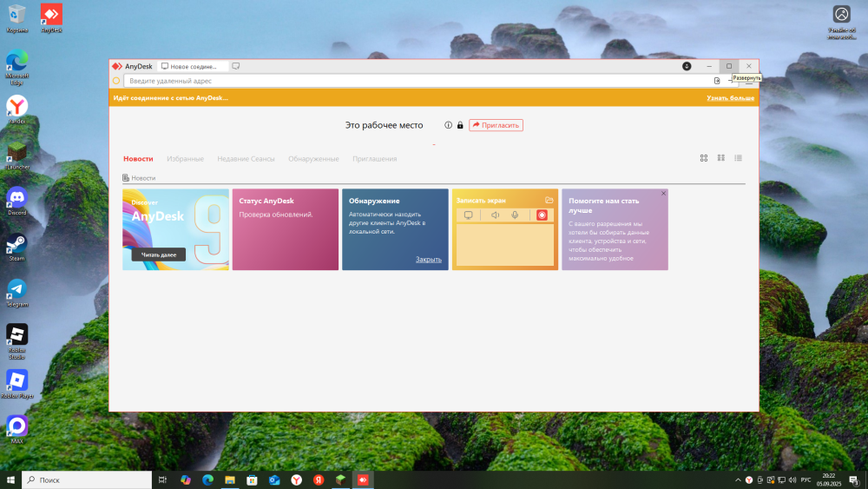Screen dimensions: 868x489
Task: Open the Избранные tab
Action: point(186,158)
